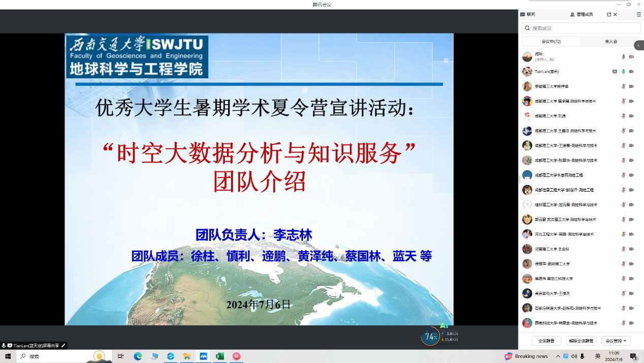Click screen-share icon beside TianLan(蓝天)
Viewport: 644px width, 363px height.
tap(615, 72)
